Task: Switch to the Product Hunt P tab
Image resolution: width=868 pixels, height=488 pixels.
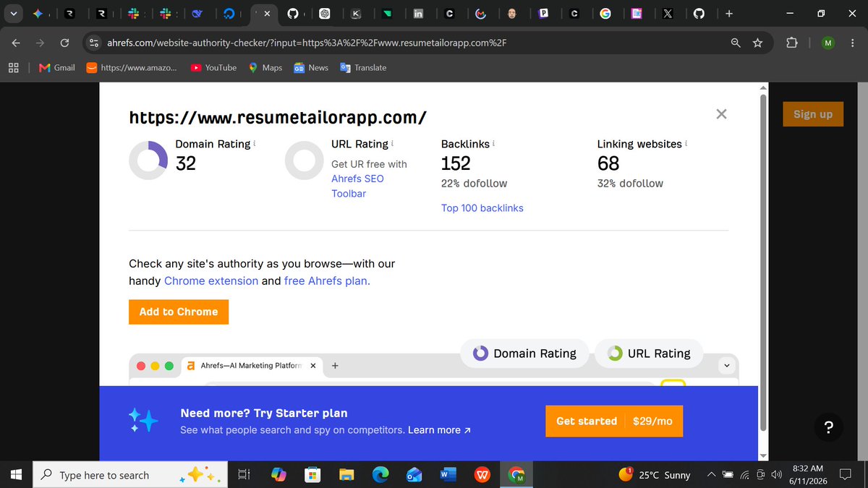Action: [x=542, y=13]
